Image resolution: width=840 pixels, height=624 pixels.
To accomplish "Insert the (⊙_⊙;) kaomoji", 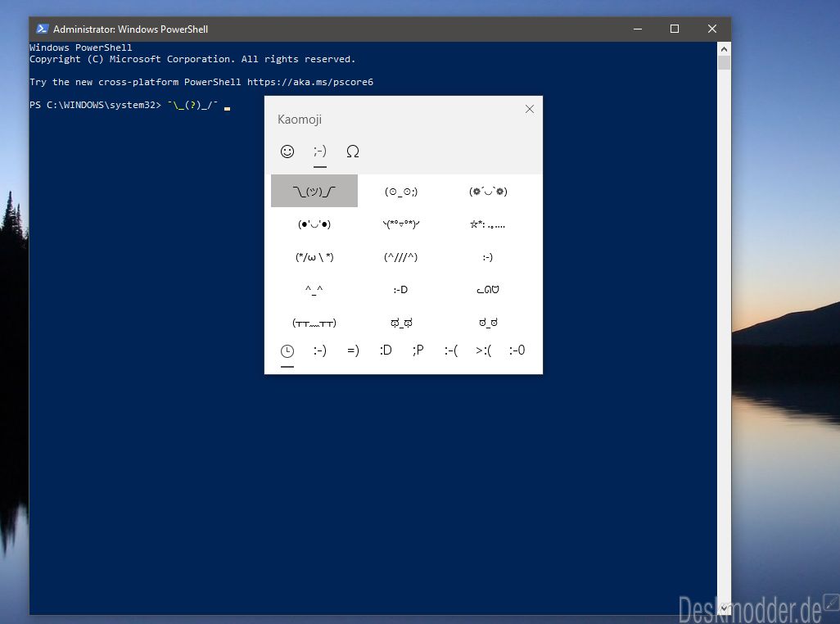I will point(401,192).
